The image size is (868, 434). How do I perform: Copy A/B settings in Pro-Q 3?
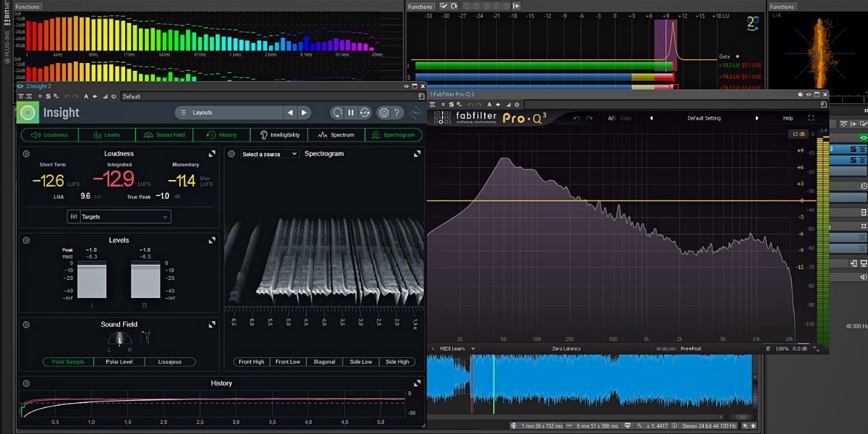point(626,118)
